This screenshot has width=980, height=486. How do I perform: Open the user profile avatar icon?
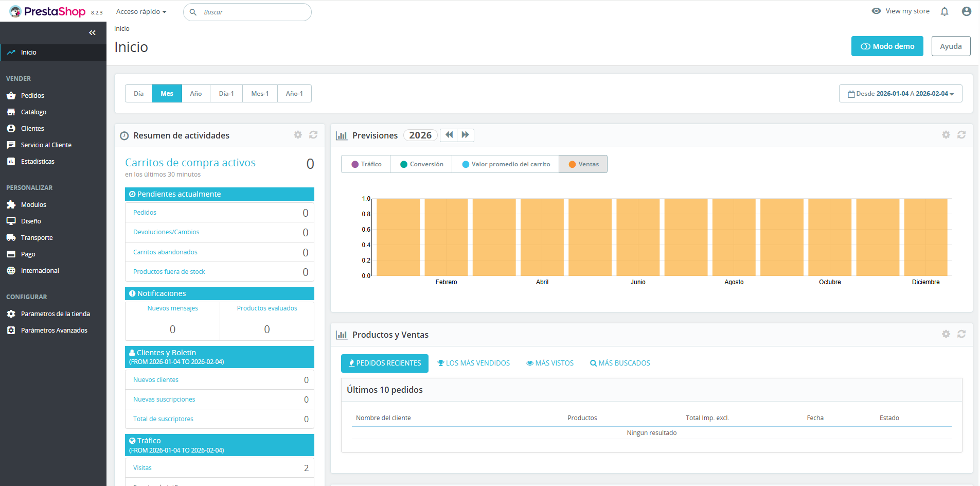tap(966, 11)
